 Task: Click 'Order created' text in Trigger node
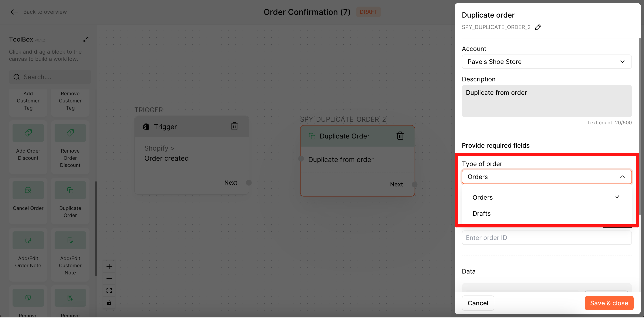tap(166, 158)
